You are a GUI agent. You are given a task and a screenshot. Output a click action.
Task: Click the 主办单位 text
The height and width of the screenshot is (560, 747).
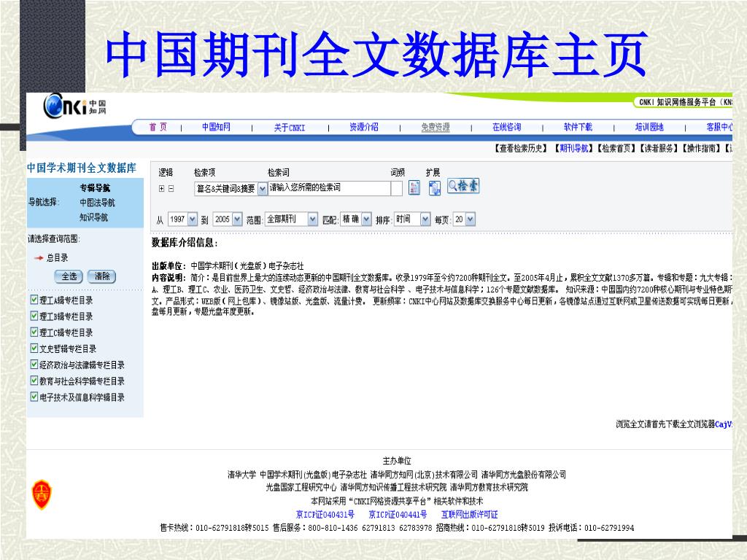(x=397, y=461)
